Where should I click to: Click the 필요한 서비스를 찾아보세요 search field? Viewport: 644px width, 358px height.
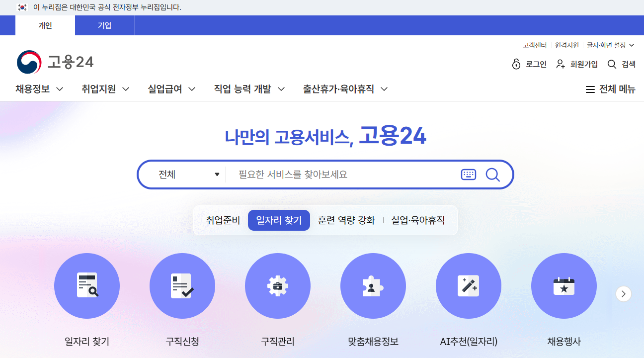[343, 175]
